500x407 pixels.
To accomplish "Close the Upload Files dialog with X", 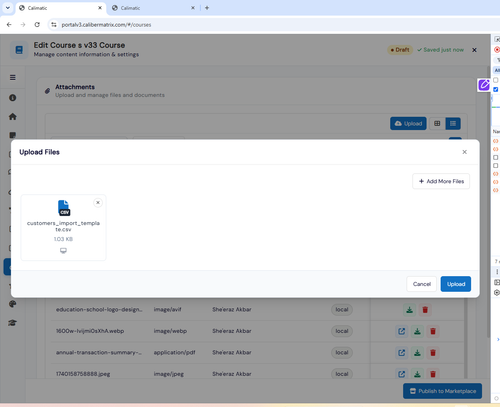I will [464, 152].
